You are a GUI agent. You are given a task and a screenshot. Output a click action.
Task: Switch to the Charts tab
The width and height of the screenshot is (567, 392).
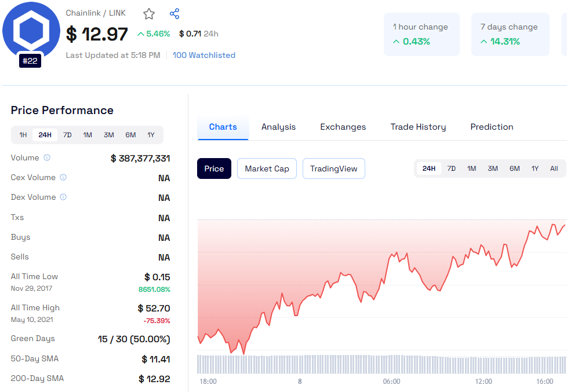[223, 127]
